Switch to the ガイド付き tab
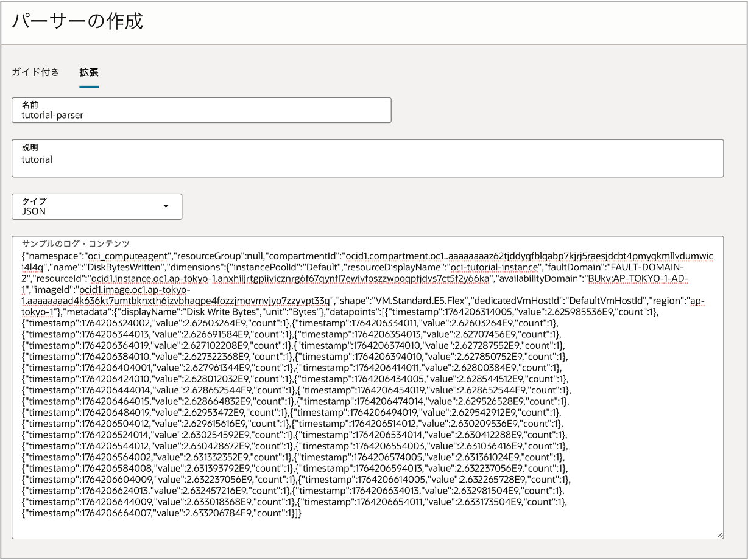748x560 pixels. (x=35, y=72)
